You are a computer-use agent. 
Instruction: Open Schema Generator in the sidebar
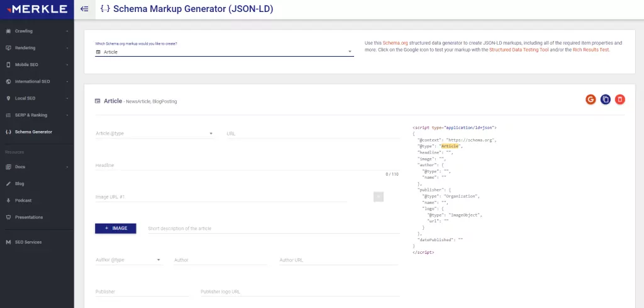click(x=33, y=132)
